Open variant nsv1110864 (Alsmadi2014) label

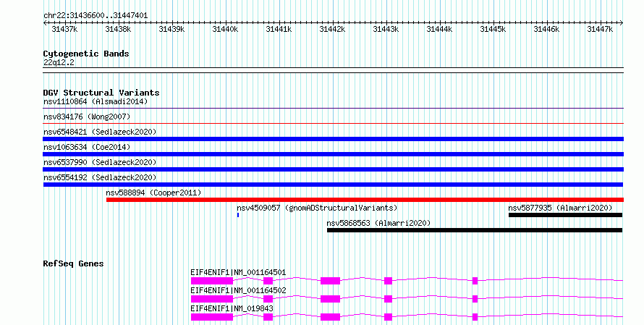coord(96,101)
